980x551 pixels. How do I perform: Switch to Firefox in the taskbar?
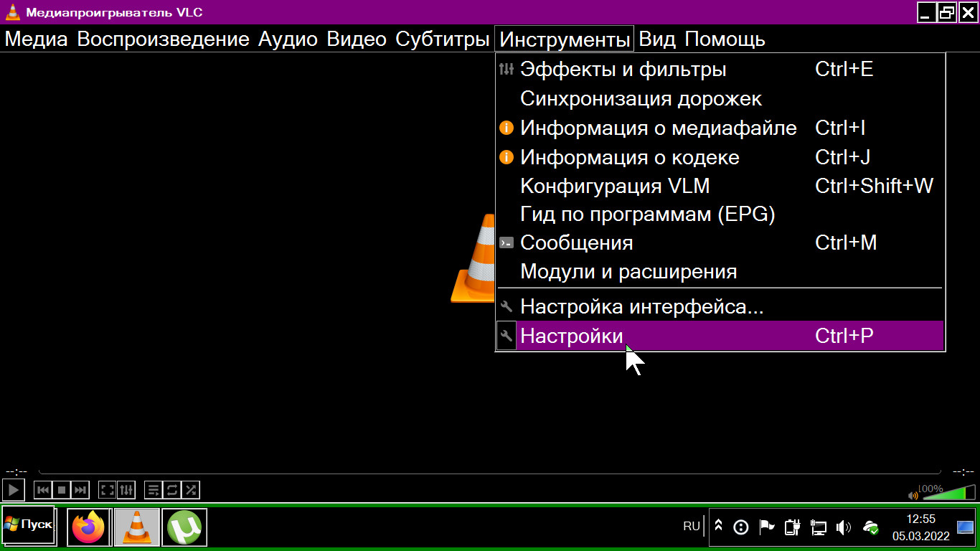click(x=89, y=527)
